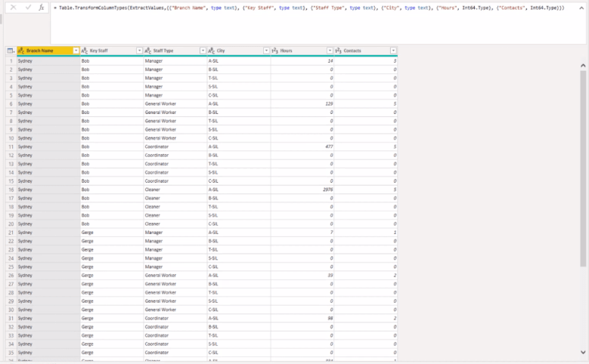Select B-SIL City cell in row 2
Image resolution: width=589 pixels, height=364 pixels.
coord(239,69)
